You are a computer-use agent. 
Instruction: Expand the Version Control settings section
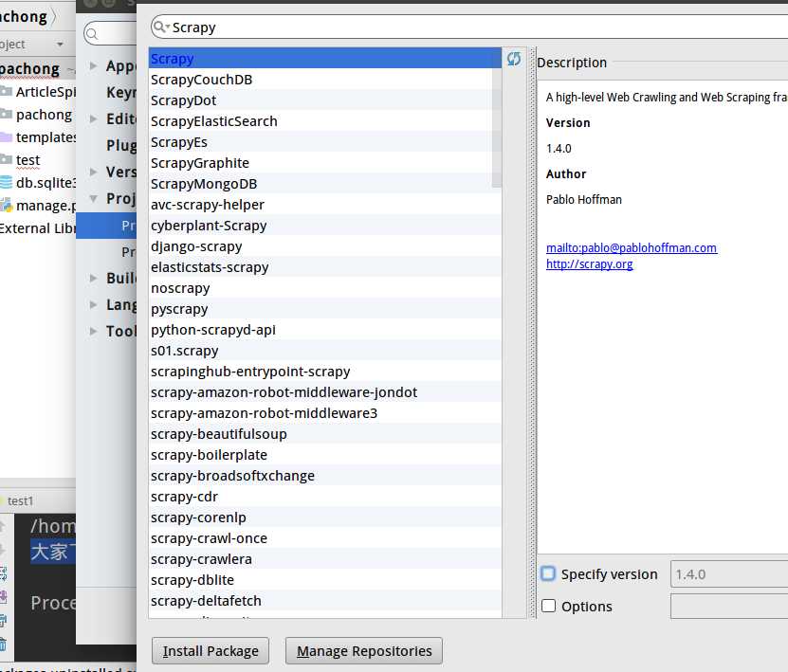click(93, 172)
